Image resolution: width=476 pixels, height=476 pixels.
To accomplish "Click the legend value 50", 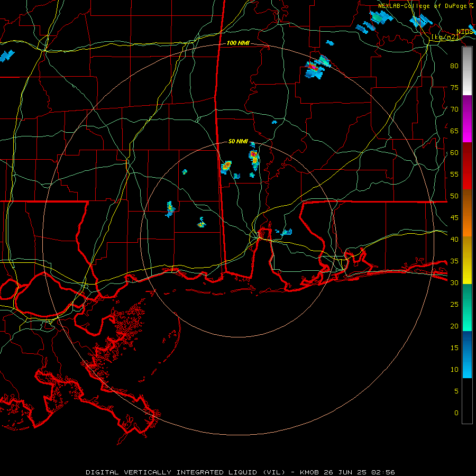I will pos(454,196).
